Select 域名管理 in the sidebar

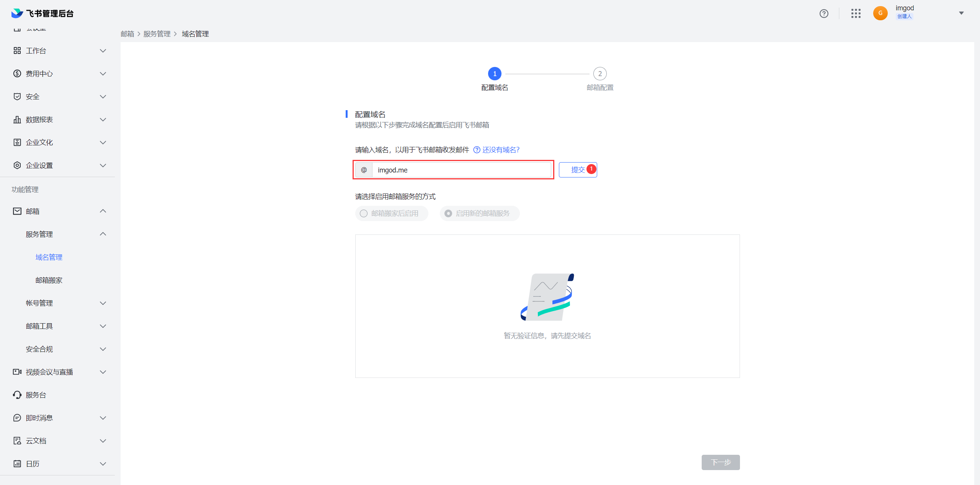49,257
